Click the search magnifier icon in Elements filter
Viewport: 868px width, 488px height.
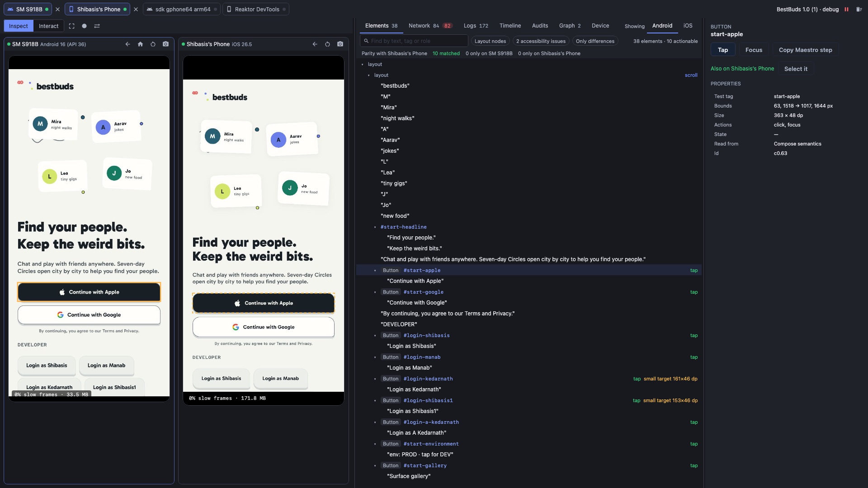click(x=366, y=41)
